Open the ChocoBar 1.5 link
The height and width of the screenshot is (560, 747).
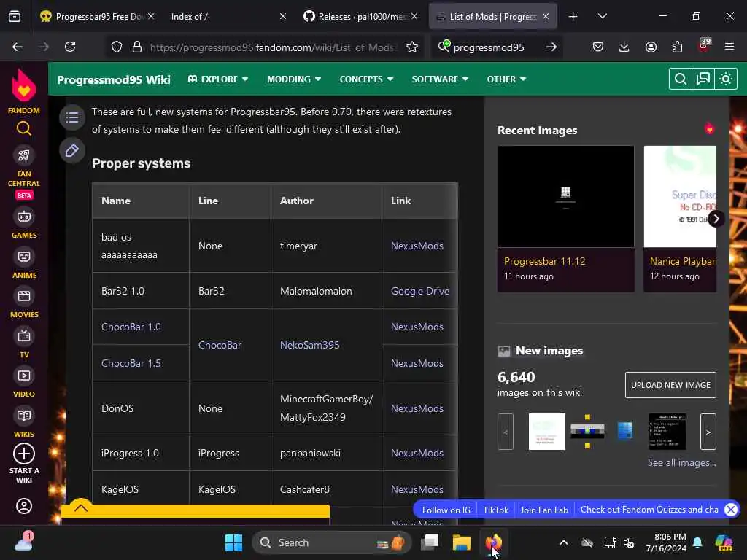tap(131, 363)
